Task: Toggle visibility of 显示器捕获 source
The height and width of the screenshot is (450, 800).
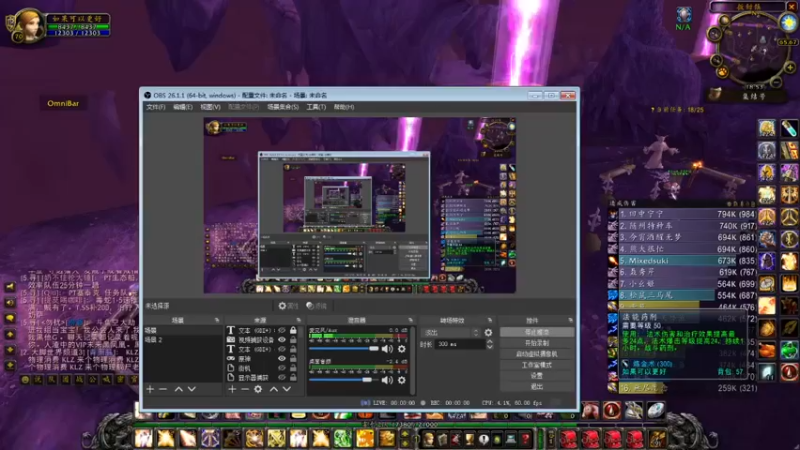Action: (x=282, y=378)
